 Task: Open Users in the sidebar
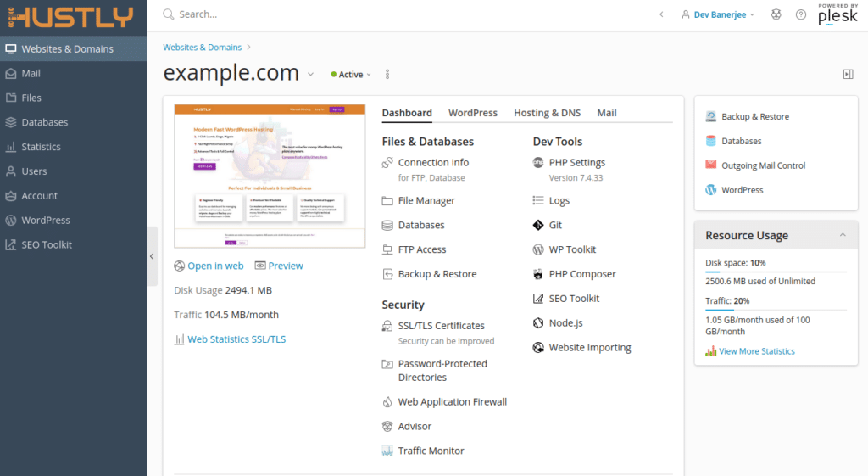[x=73, y=171]
